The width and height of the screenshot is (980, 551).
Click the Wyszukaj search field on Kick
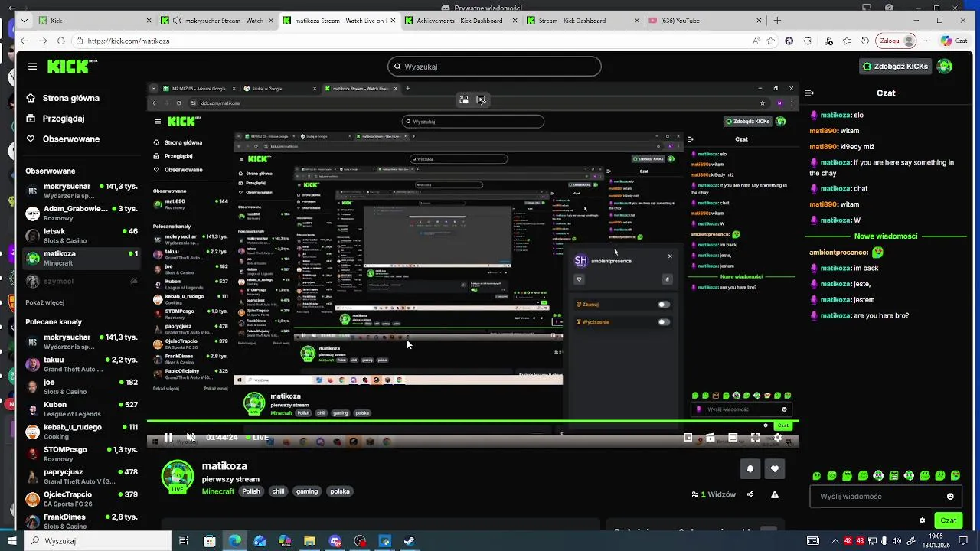[x=494, y=67]
